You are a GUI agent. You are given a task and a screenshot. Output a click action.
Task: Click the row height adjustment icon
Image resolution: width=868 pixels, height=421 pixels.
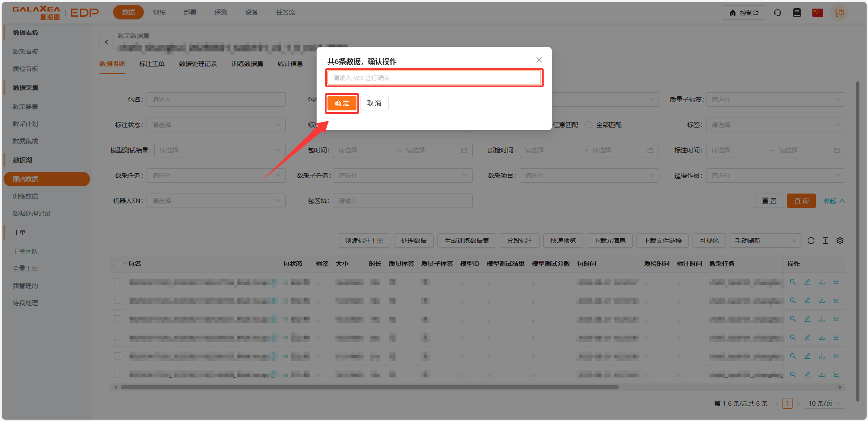(x=825, y=241)
